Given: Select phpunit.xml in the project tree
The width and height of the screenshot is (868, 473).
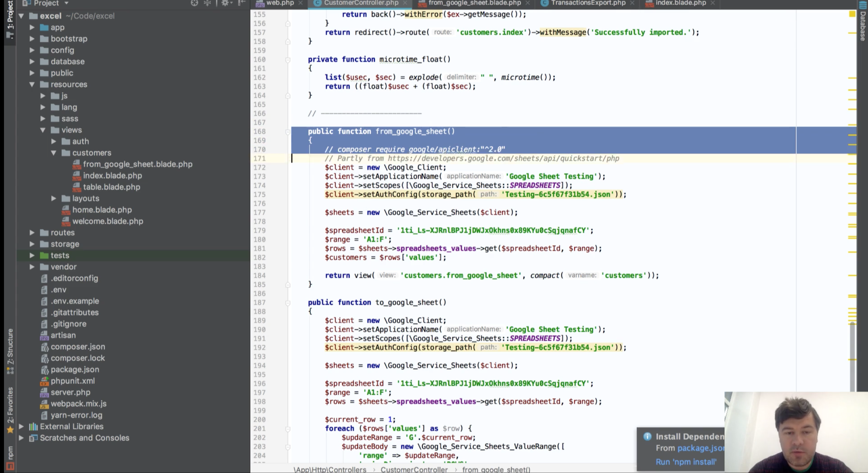Looking at the screenshot, I should pos(72,381).
